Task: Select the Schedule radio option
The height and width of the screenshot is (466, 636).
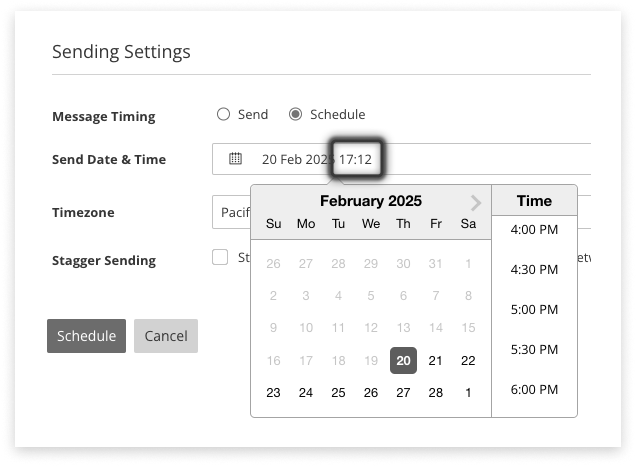Action: coord(295,114)
